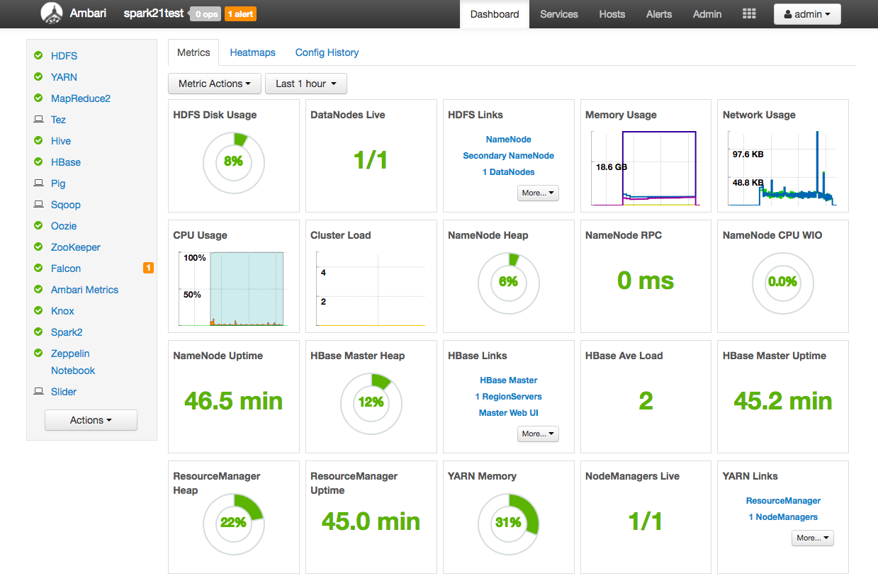878x588 pixels.
Task: Click the orange 1 alert badge in header
Action: click(x=240, y=13)
